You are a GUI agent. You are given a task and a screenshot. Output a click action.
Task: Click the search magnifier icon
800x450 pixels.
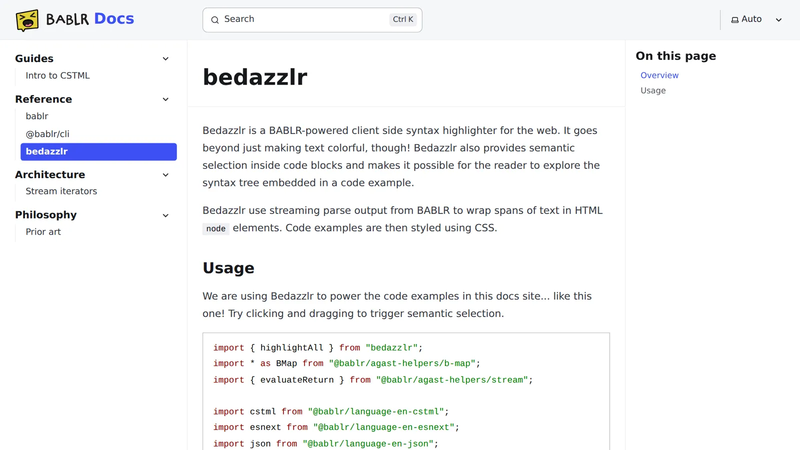pos(215,20)
